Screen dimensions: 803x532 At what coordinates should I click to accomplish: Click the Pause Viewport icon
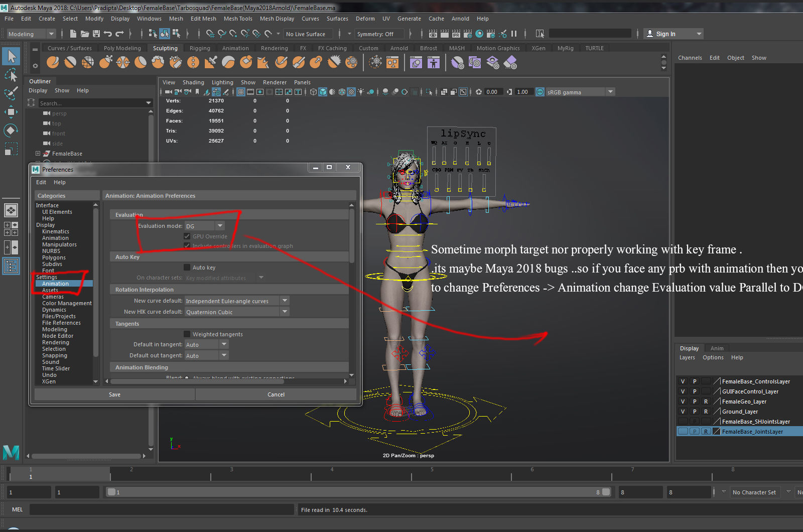[514, 34]
